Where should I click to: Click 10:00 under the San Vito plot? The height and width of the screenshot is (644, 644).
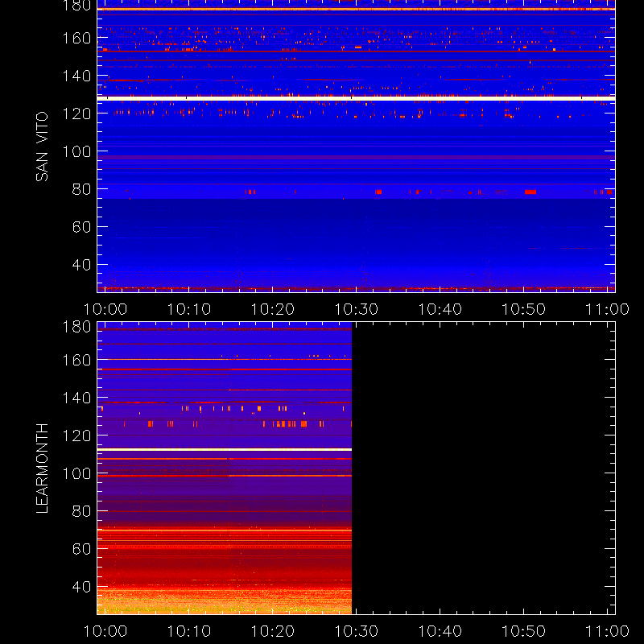coord(105,309)
